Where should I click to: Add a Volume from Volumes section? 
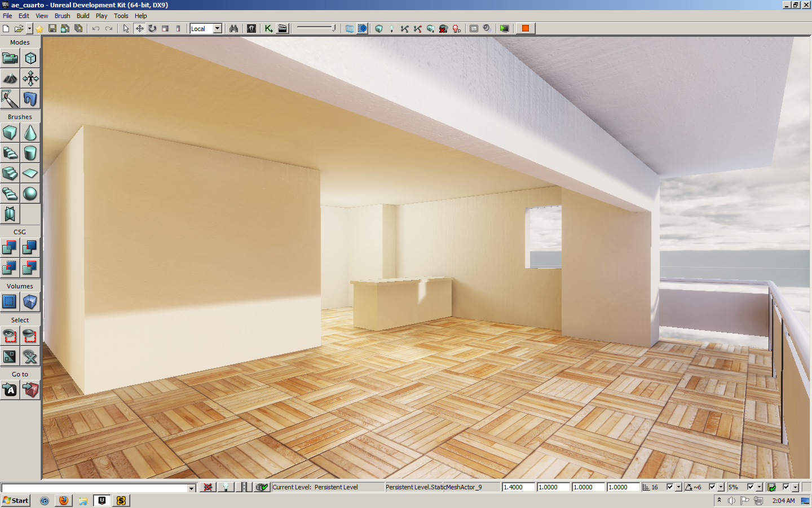coord(30,302)
